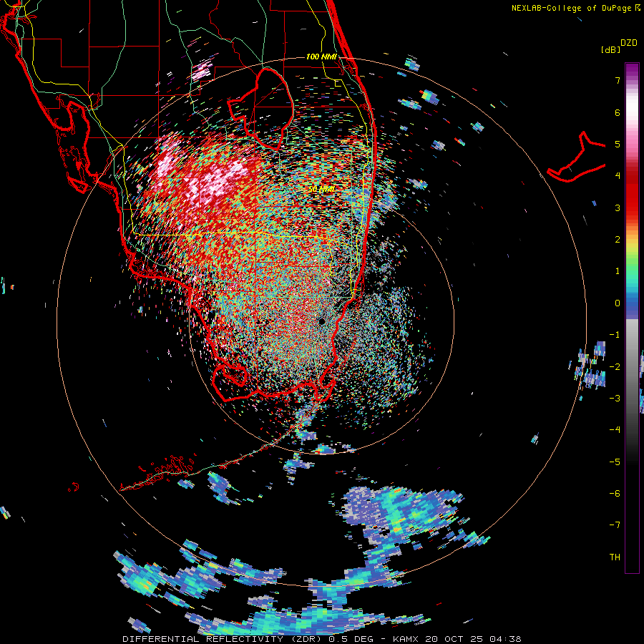
Task: Click the 50 NMI range ring label
Action: (321, 190)
